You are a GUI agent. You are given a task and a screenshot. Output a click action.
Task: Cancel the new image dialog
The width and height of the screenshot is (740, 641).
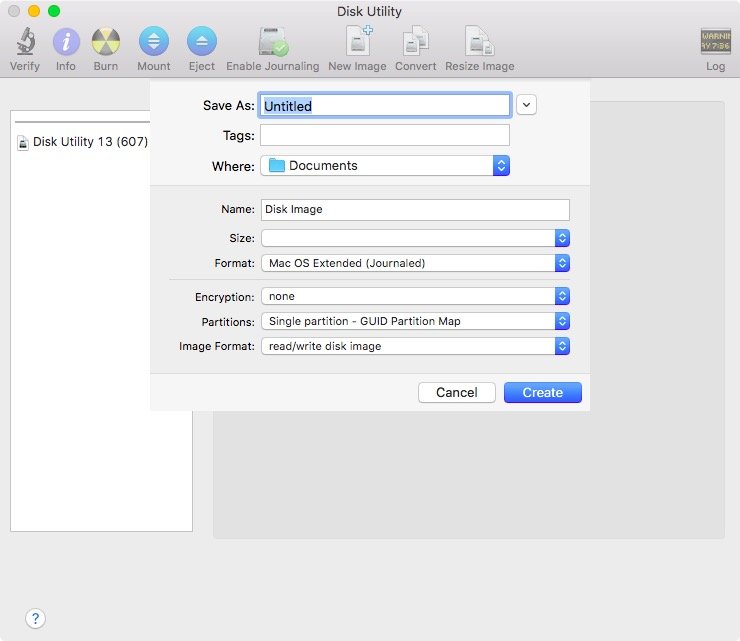(x=456, y=392)
